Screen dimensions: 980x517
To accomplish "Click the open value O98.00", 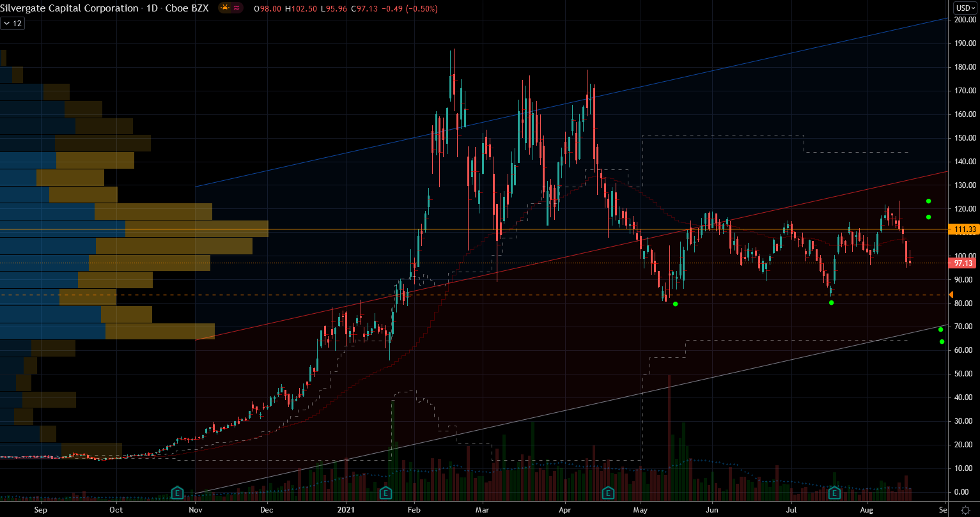I will 268,8.
